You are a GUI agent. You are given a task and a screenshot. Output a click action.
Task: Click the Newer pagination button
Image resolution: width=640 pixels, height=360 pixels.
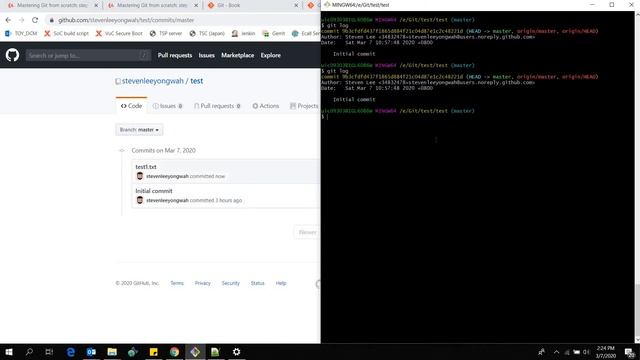[307, 232]
